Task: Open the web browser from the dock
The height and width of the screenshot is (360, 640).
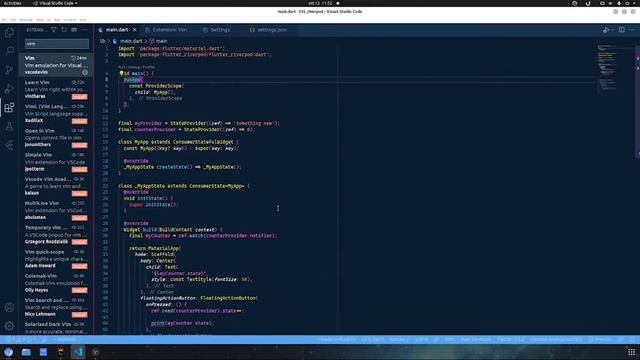Action: (9, 352)
